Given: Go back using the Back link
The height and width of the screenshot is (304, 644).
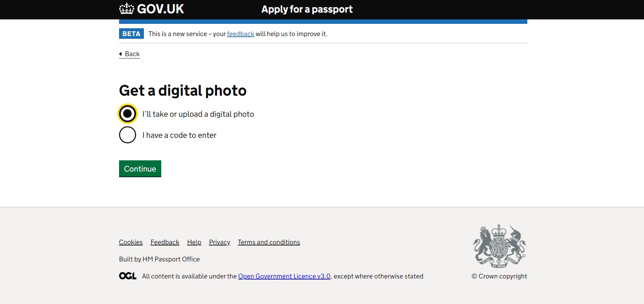Looking at the screenshot, I should 132,54.
